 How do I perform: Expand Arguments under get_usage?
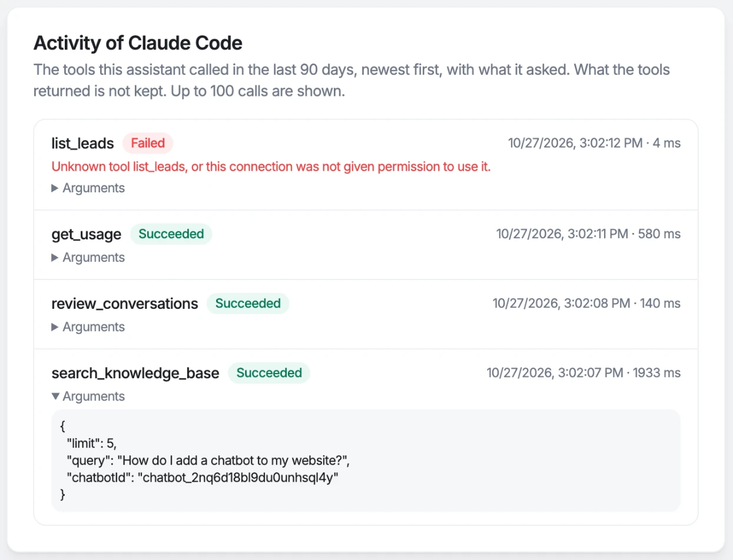(88, 258)
